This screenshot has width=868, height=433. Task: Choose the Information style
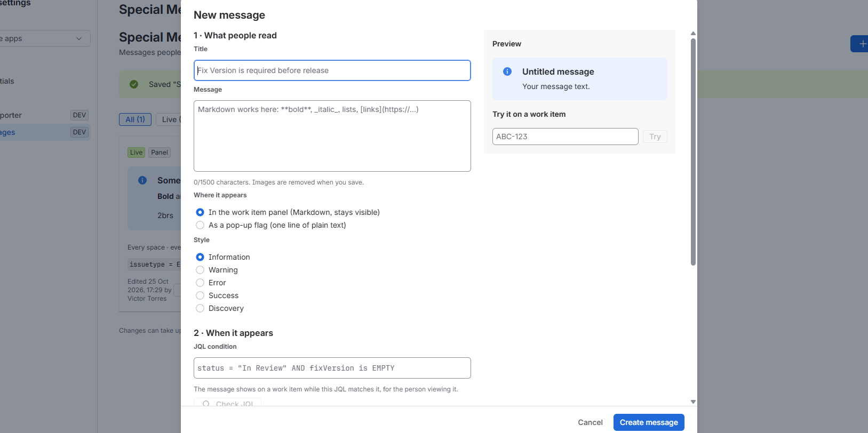click(200, 257)
